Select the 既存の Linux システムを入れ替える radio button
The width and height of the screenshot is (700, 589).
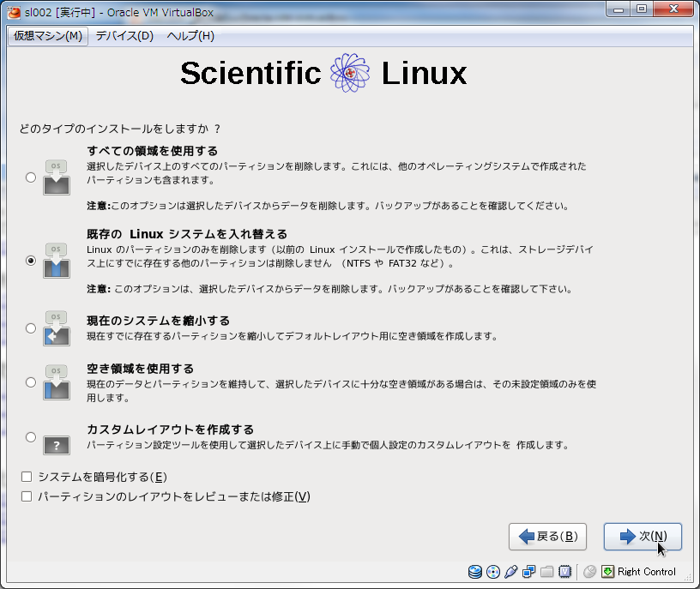(31, 261)
